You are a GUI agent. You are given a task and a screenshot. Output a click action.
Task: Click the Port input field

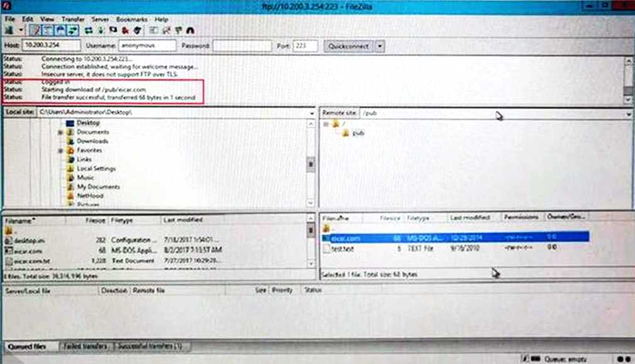(305, 46)
